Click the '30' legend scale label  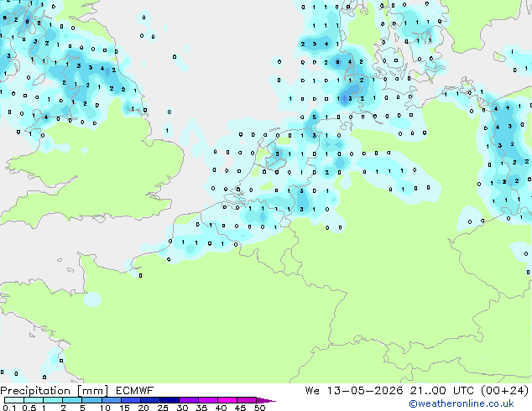tap(182, 408)
